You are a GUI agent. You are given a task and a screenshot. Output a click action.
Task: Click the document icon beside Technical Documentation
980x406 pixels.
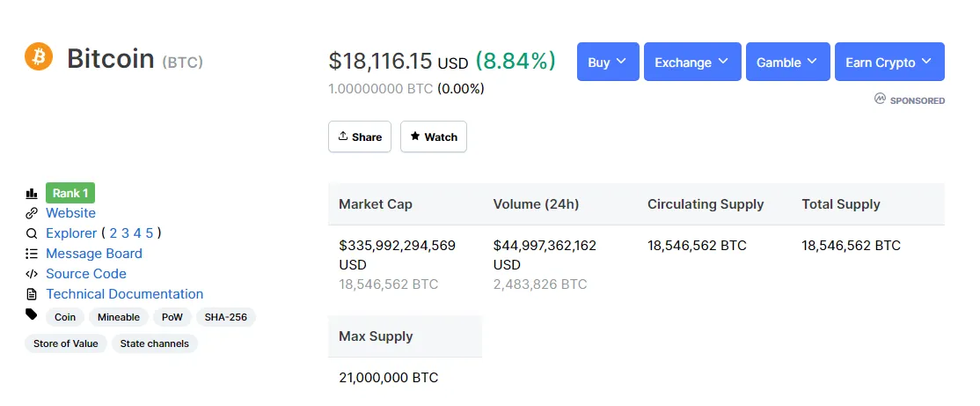pyautogui.click(x=32, y=293)
